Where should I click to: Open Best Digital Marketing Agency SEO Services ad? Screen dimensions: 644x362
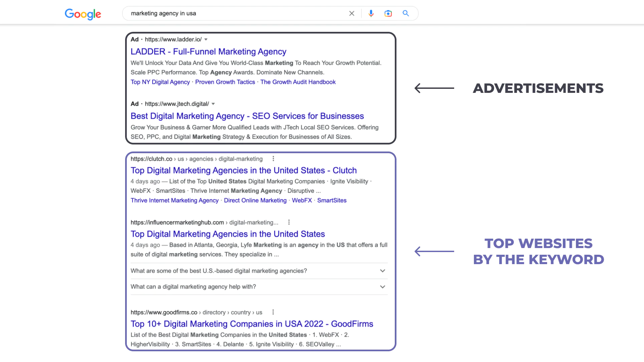pyautogui.click(x=247, y=116)
